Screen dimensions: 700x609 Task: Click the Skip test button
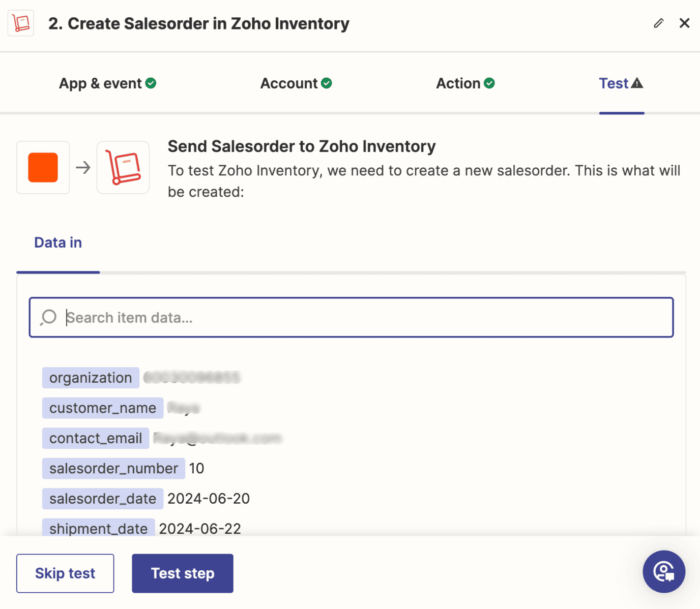(x=65, y=573)
